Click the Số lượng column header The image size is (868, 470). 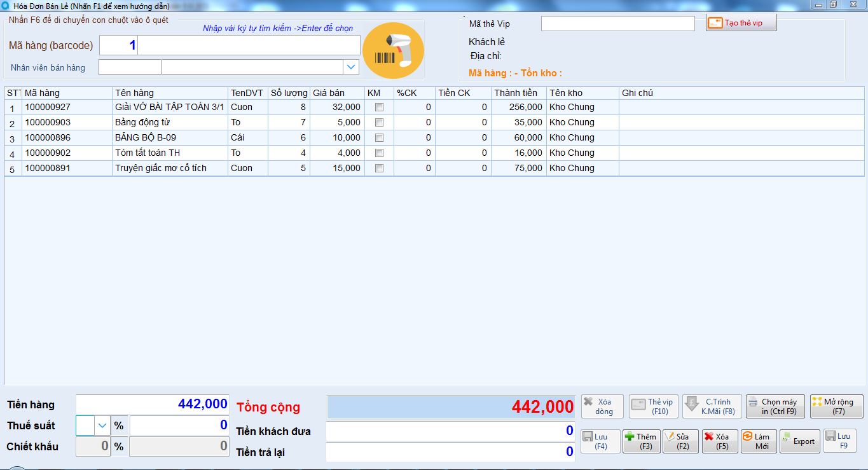point(289,93)
